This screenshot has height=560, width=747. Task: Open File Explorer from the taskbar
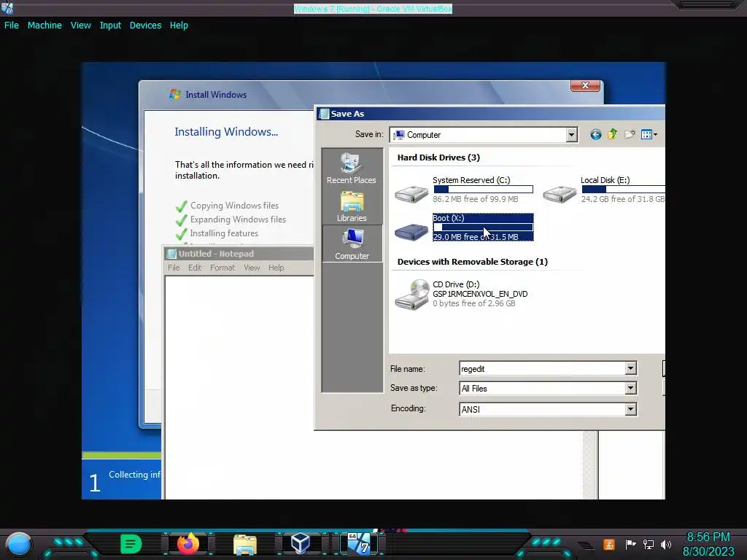pyautogui.click(x=245, y=544)
